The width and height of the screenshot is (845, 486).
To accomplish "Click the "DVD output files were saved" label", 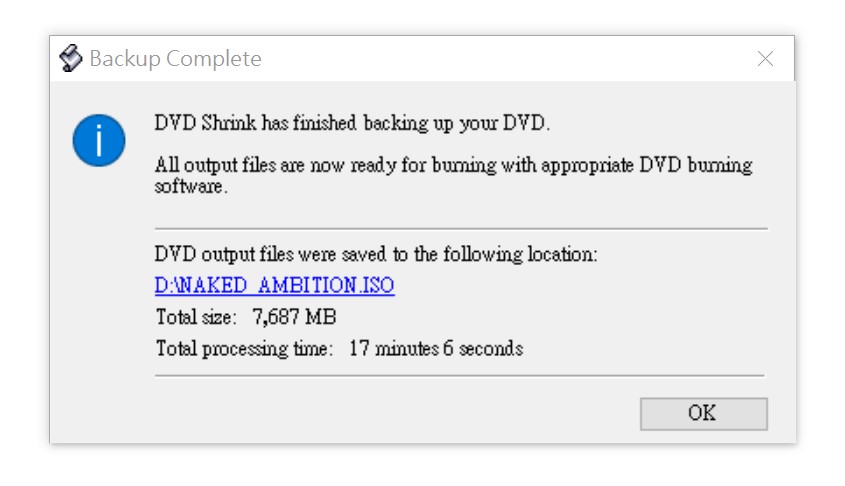I will (x=376, y=254).
